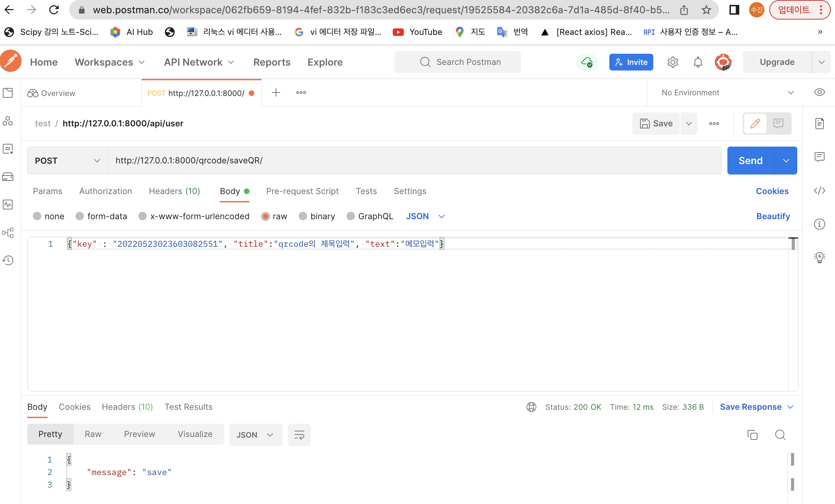835x504 pixels.
Task: Toggle word wrap in response viewer
Action: coord(299,435)
